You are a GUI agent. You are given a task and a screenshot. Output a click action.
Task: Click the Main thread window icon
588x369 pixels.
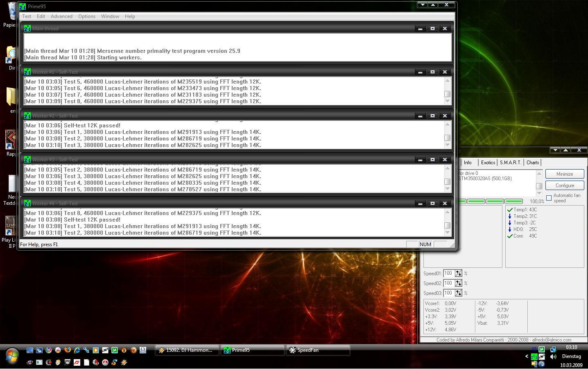click(x=27, y=28)
